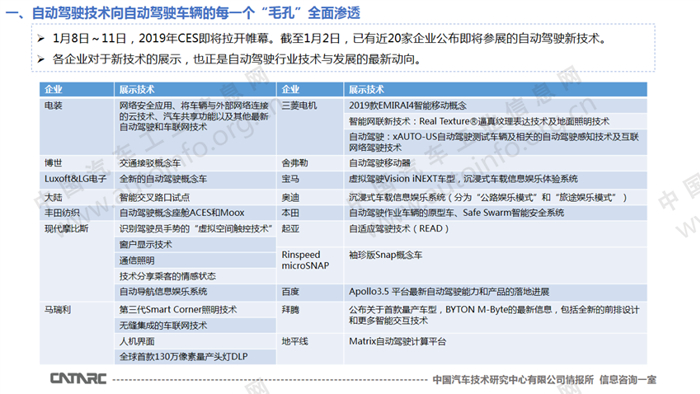
Task: Click the slide title about 自动驾驶技术 “毛孔”
Action: point(182,12)
